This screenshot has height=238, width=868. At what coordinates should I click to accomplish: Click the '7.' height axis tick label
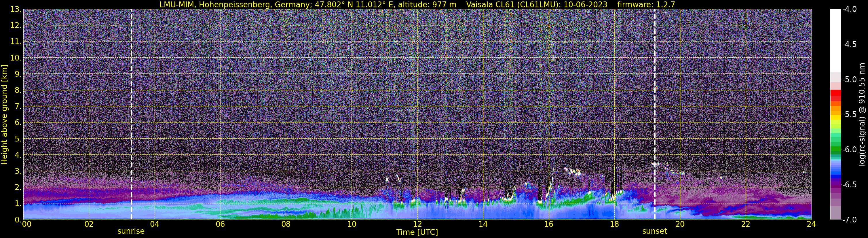coord(18,107)
